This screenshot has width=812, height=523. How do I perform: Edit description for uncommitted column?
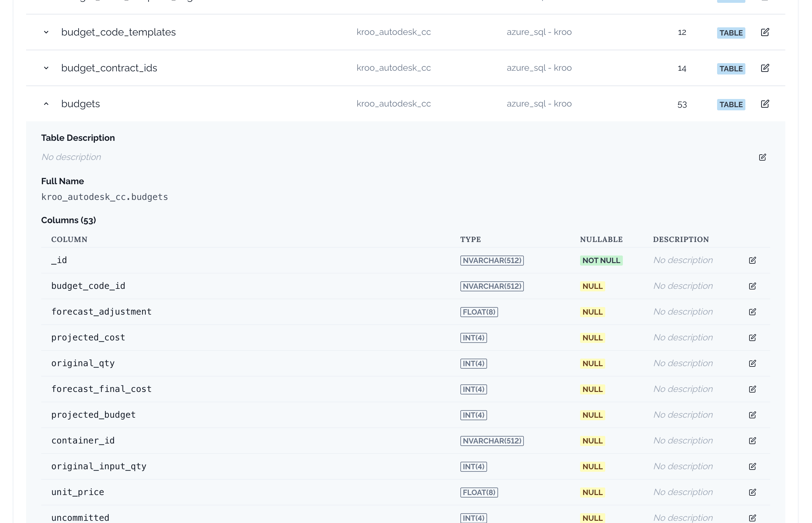coord(753,518)
